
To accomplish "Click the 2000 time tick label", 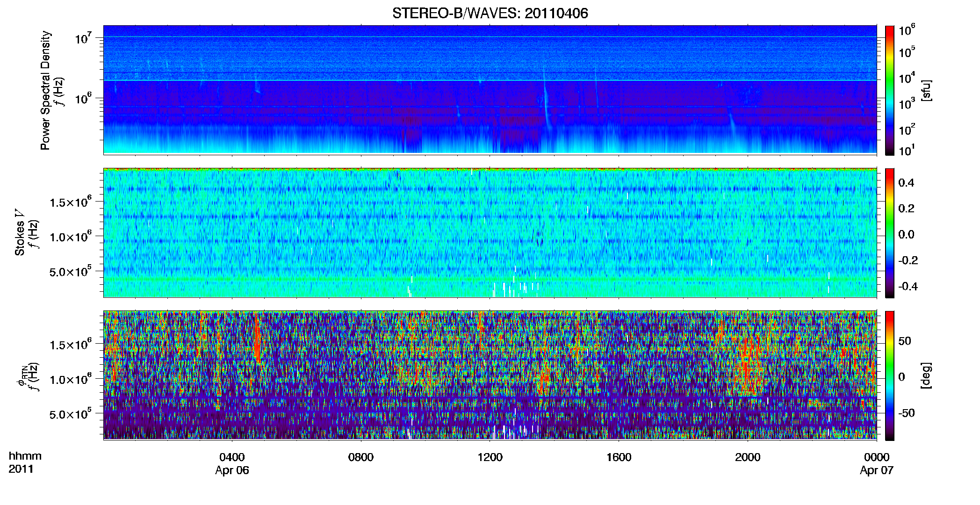I will pyautogui.click(x=748, y=457).
